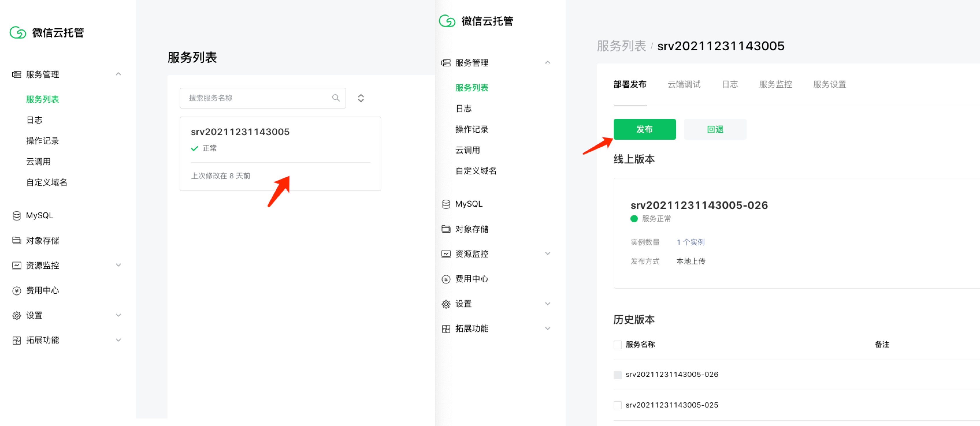Select 服务列表 in right panel sidebar
The image size is (980, 426).
[472, 88]
